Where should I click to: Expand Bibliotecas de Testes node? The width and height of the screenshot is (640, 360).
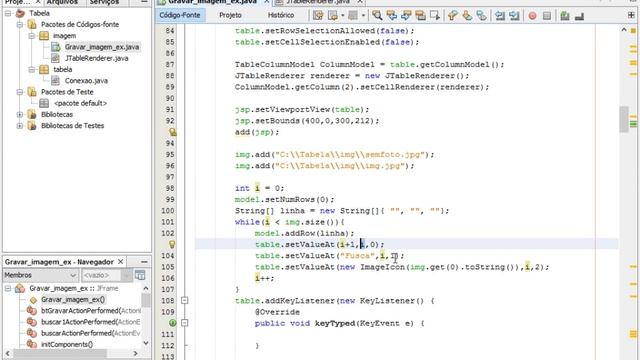pyautogui.click(x=20, y=126)
